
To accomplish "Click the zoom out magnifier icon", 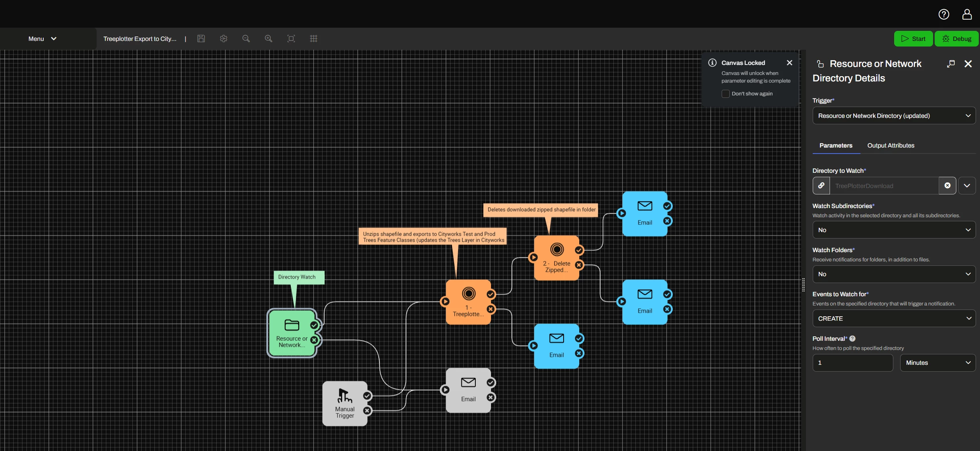I will (246, 38).
